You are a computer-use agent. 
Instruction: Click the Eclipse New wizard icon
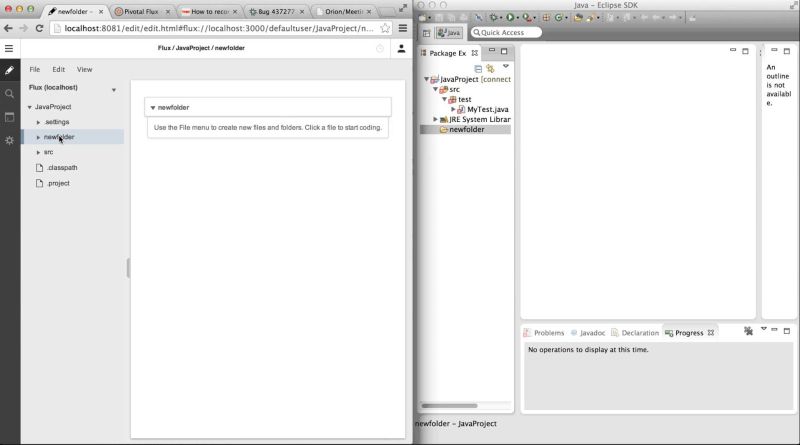(422, 17)
